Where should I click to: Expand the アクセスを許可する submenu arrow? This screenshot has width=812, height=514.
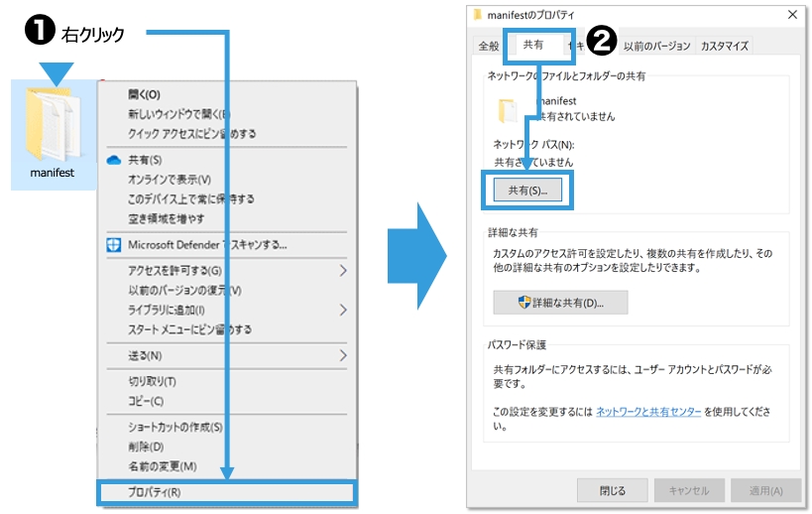(343, 270)
